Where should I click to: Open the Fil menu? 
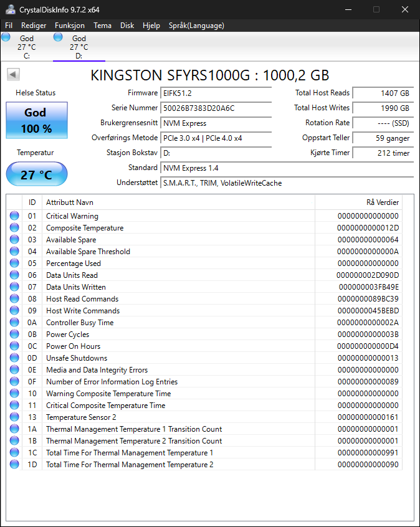9,26
